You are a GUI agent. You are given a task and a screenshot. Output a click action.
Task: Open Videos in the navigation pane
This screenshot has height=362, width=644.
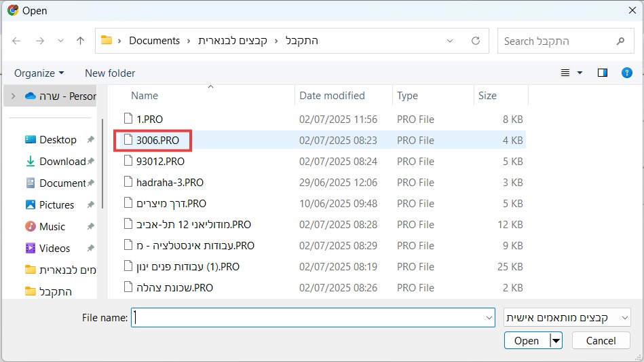pos(54,248)
